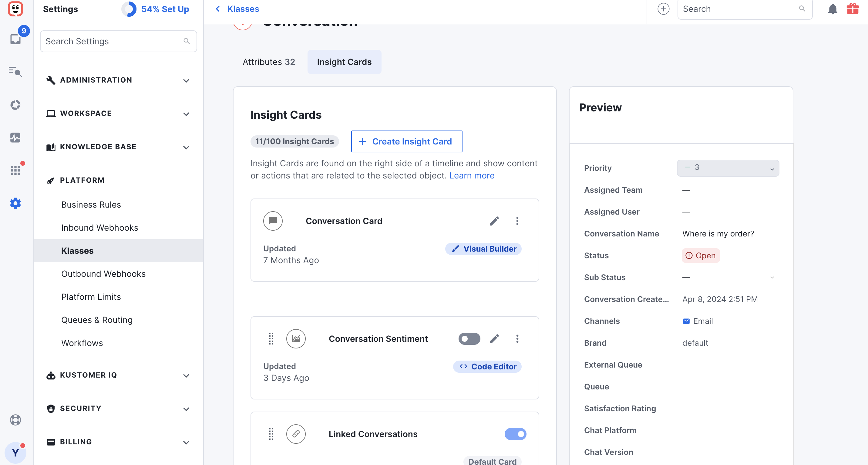Open the search conversations icon in left rail
Viewport: 868px width, 465px height.
coord(15,72)
